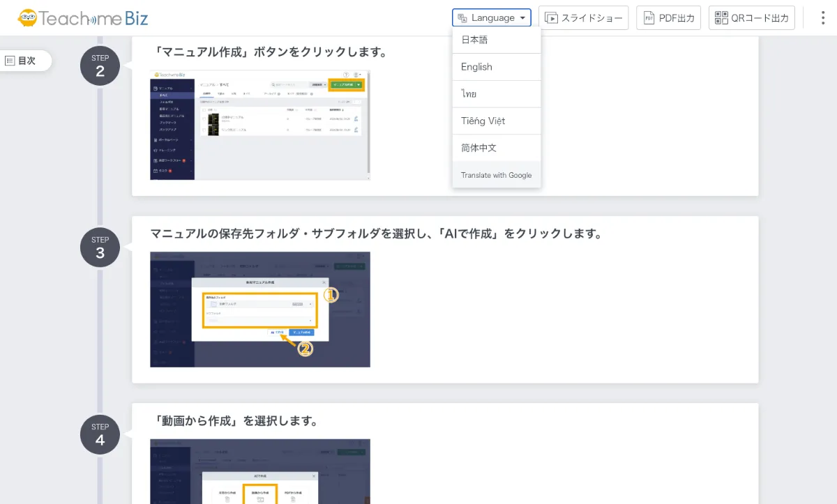This screenshot has height=504, width=837.
Task: Select the English language option
Action: [x=497, y=67]
